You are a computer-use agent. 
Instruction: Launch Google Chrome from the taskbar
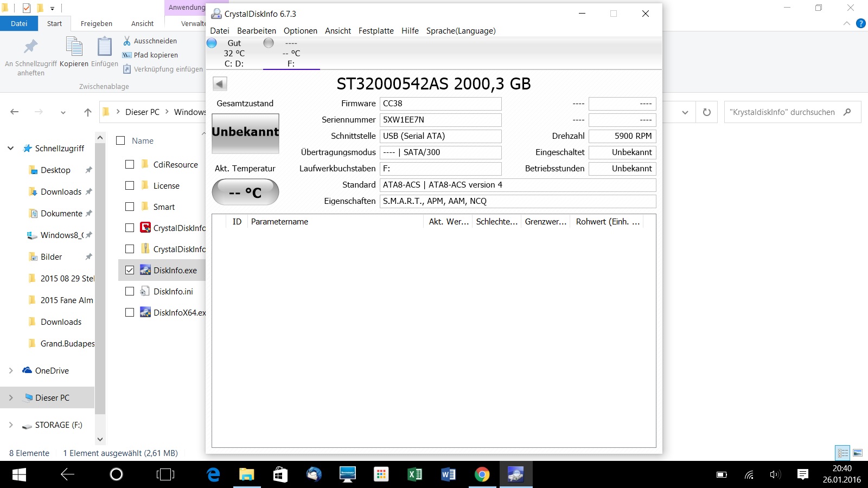click(482, 475)
